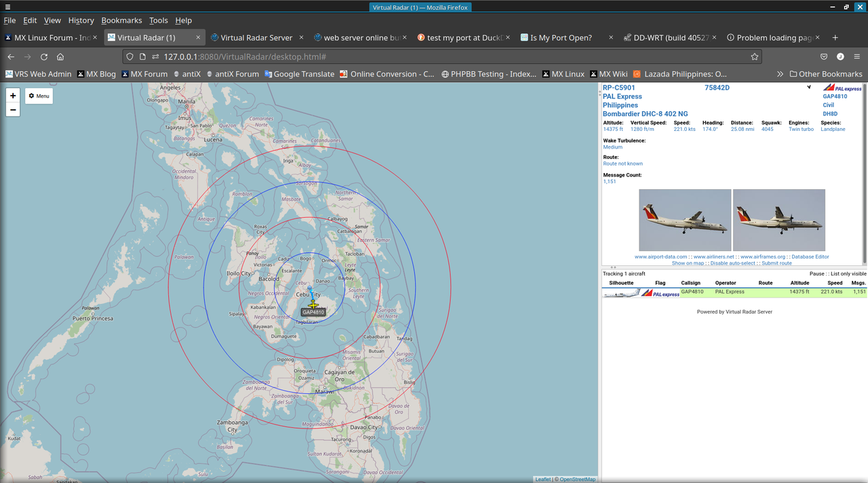The height and width of the screenshot is (483, 868).
Task: Click Show on map link
Action: click(x=688, y=263)
